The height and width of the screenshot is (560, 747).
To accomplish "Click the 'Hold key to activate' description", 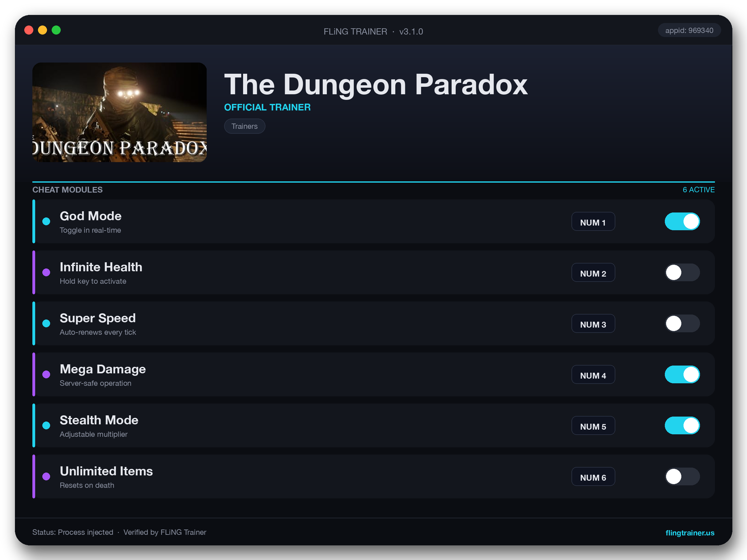I will click(x=93, y=281).
